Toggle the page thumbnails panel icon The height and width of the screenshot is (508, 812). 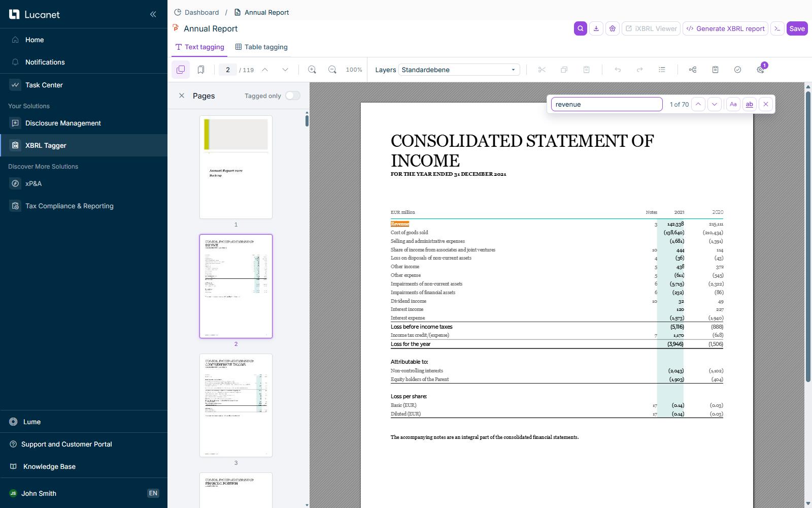click(181, 70)
